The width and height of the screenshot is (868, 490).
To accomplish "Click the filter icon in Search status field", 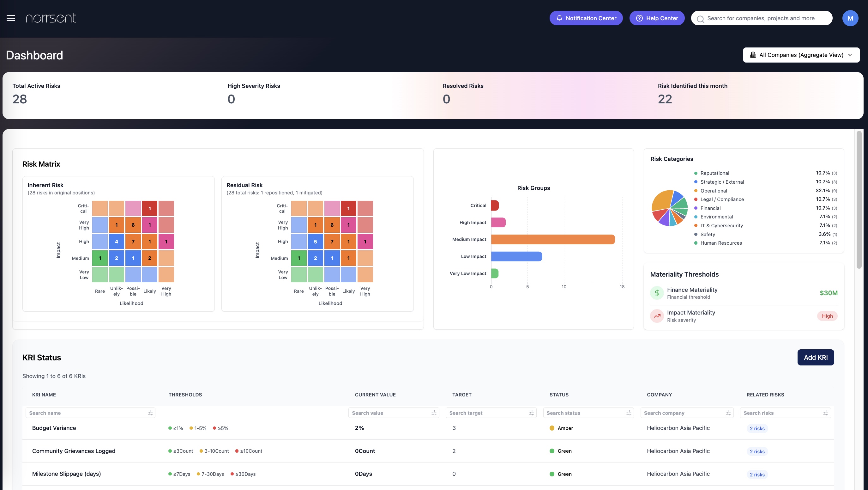I will point(629,413).
